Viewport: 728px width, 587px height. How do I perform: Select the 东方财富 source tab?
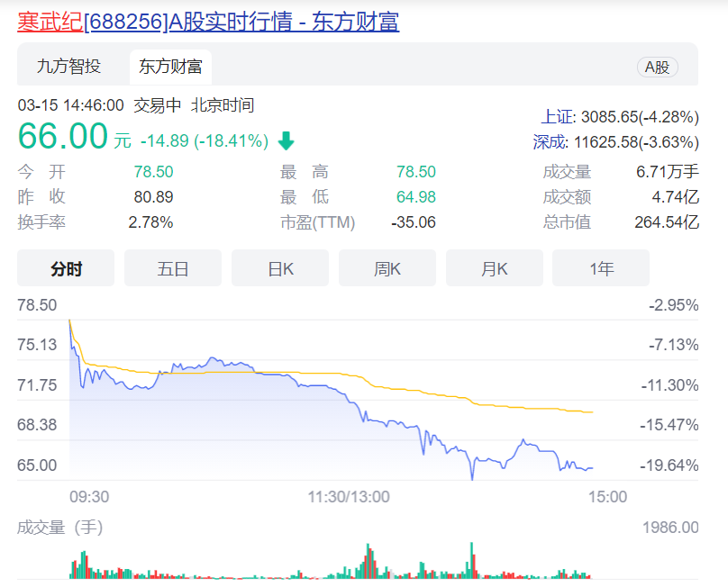[x=170, y=67]
